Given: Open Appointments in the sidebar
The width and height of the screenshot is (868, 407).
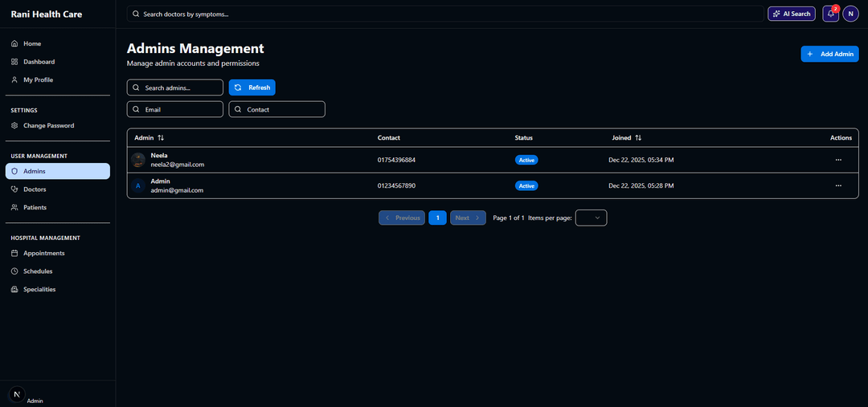Looking at the screenshot, I should click(x=43, y=253).
